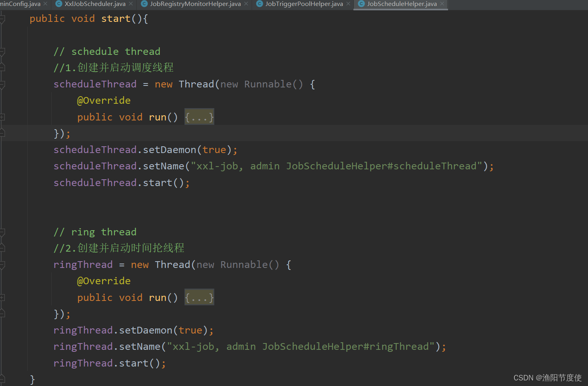Screen dimensions: 588x386
Task: Select the JobTriggerPoolHelper.java tab
Action: [x=304, y=4]
